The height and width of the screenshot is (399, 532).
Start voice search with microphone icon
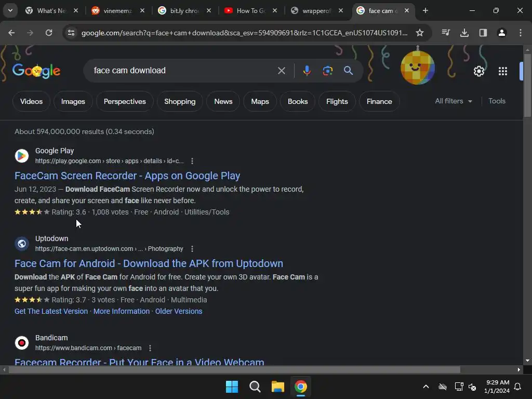point(307,71)
